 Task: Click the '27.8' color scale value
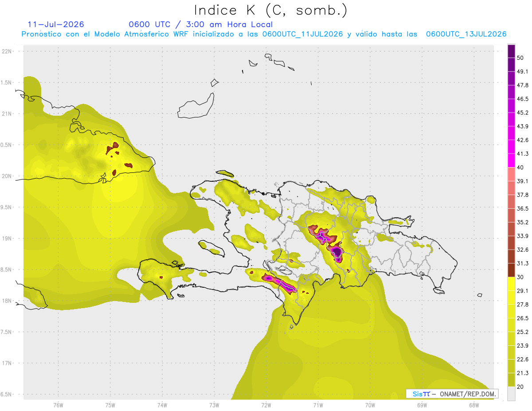pyautogui.click(x=523, y=305)
